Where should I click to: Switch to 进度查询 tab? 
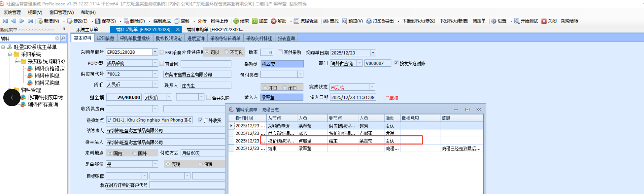pyautogui.click(x=196, y=38)
